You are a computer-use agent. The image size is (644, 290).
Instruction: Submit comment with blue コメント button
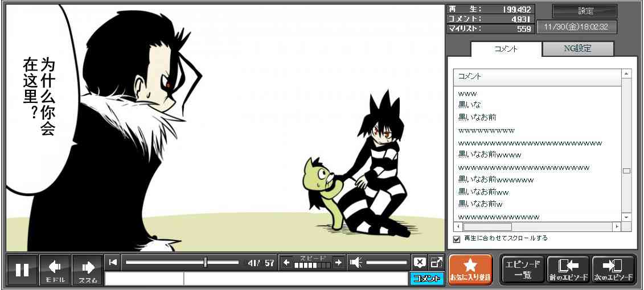tap(426, 279)
